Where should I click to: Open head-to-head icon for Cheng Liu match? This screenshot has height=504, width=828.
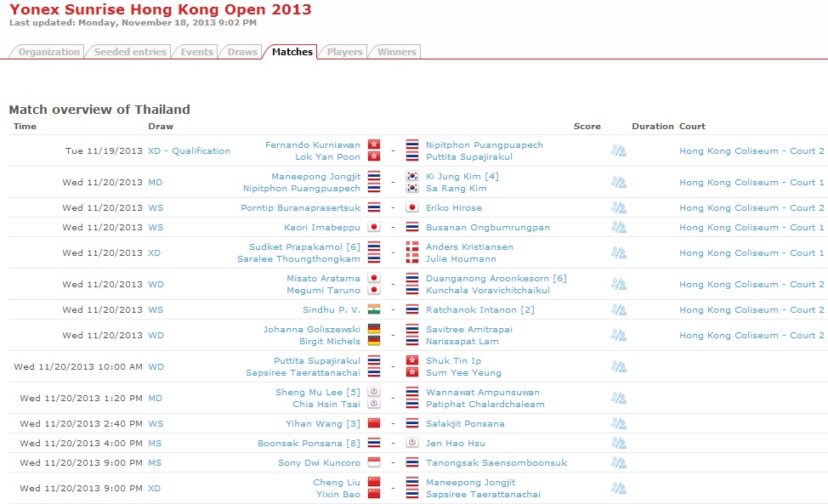pyautogui.click(x=618, y=488)
